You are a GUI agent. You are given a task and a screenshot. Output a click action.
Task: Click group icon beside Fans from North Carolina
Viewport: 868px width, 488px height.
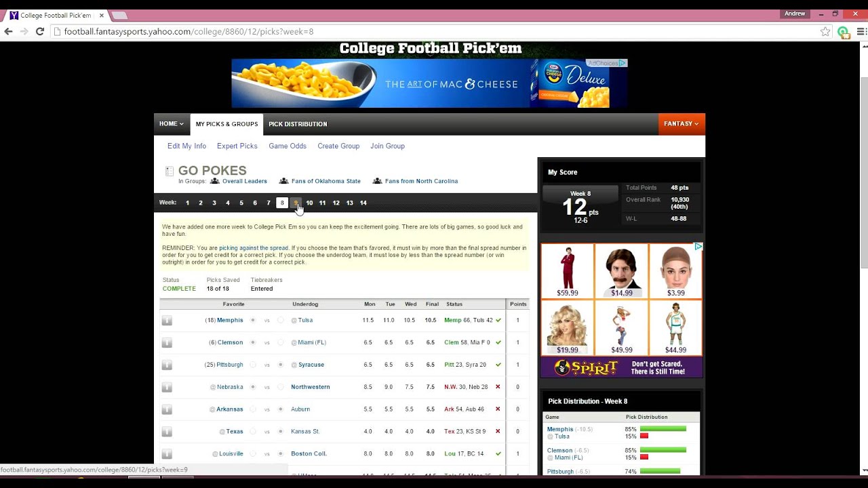(378, 181)
